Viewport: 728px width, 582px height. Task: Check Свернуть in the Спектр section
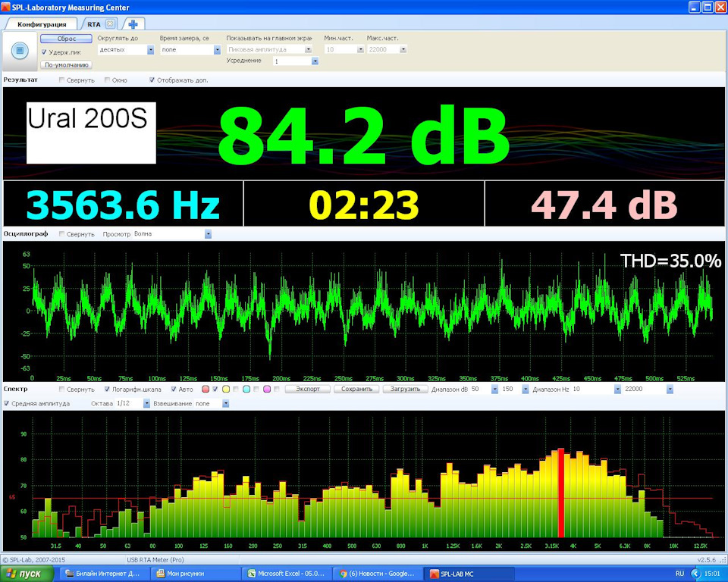[x=61, y=389]
